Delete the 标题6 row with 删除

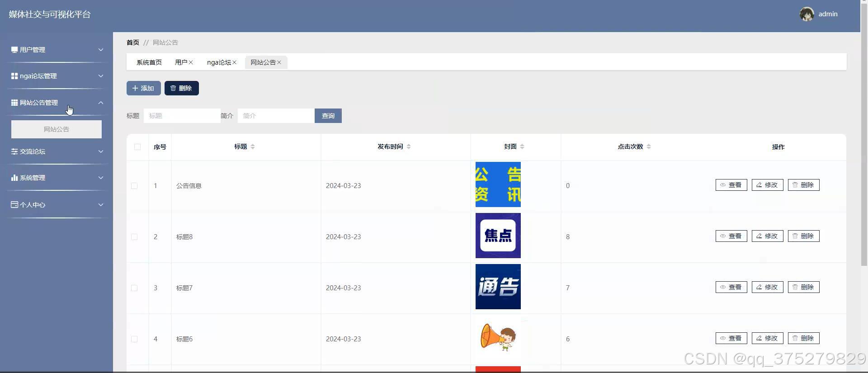[x=803, y=338]
